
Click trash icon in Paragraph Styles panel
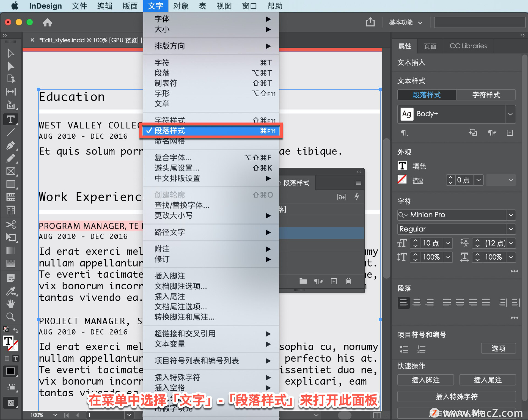pos(348,281)
